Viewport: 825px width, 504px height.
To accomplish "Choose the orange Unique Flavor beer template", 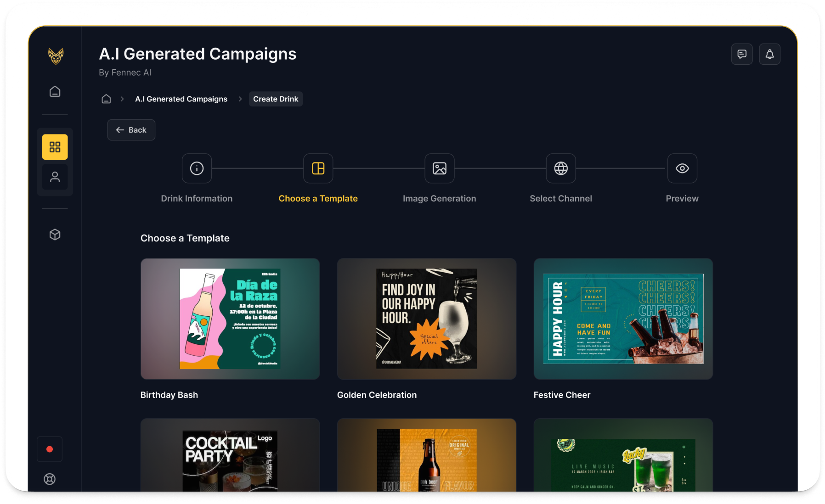I will [x=427, y=454].
